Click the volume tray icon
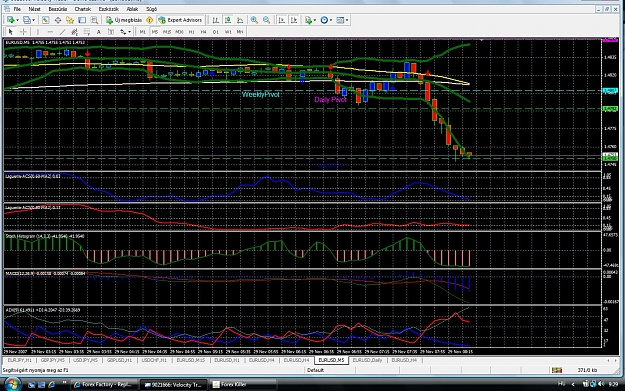This screenshot has height=391, width=625. [601, 384]
